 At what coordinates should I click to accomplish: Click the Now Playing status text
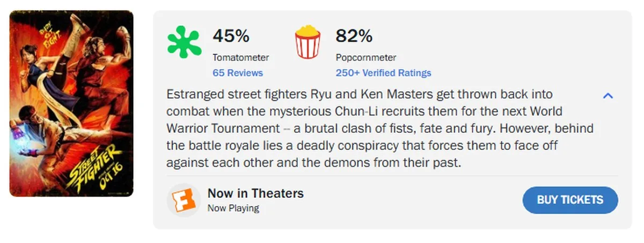[233, 208]
